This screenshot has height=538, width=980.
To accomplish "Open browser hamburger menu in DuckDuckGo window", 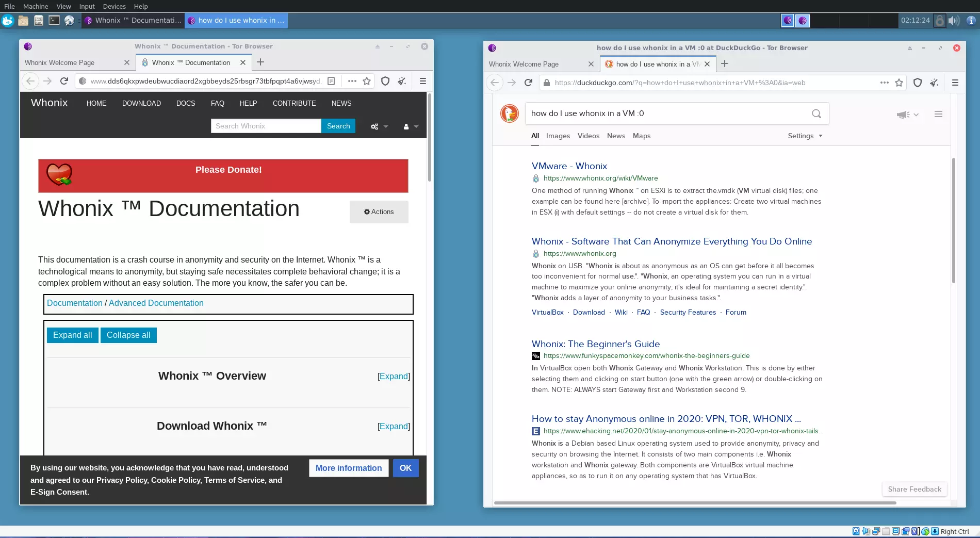I will coord(955,83).
